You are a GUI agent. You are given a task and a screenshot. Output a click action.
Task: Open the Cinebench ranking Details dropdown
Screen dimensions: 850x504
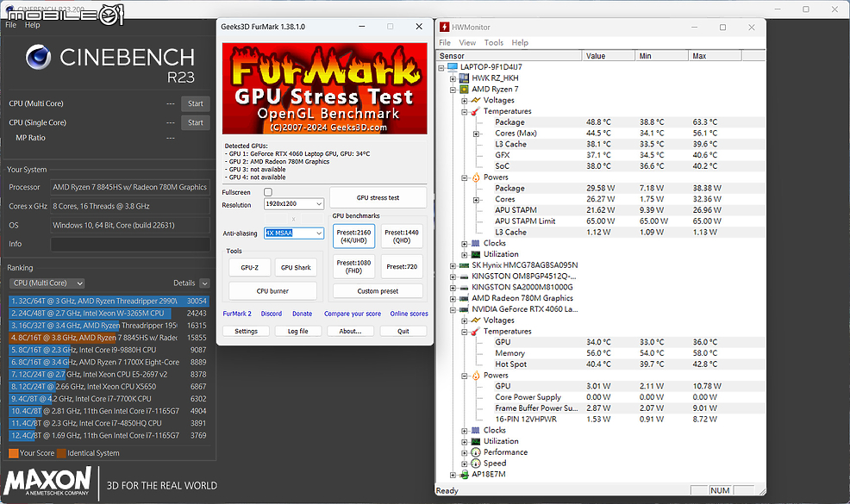pos(204,283)
